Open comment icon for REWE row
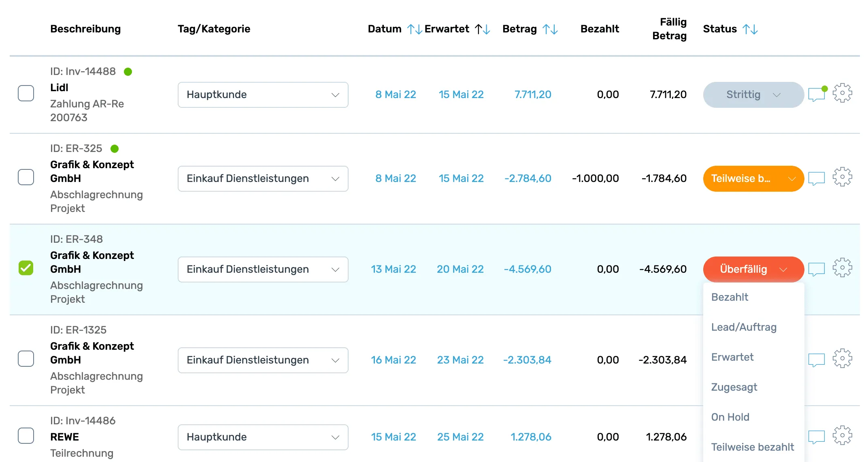The image size is (868, 462). tap(816, 437)
